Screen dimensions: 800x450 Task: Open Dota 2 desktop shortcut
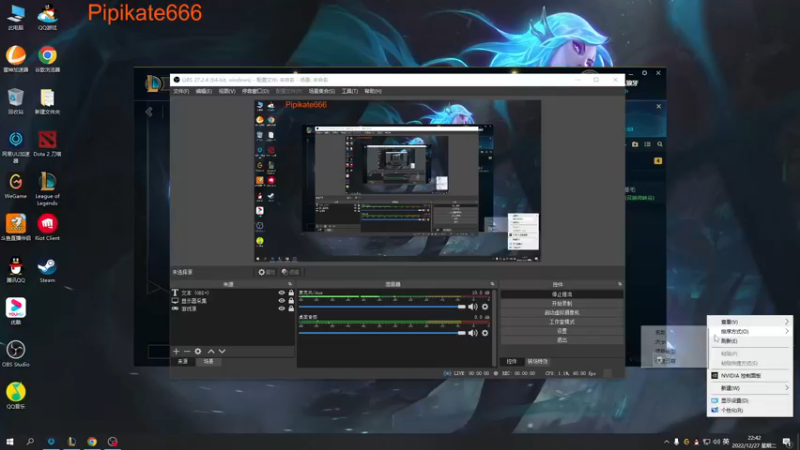47,143
